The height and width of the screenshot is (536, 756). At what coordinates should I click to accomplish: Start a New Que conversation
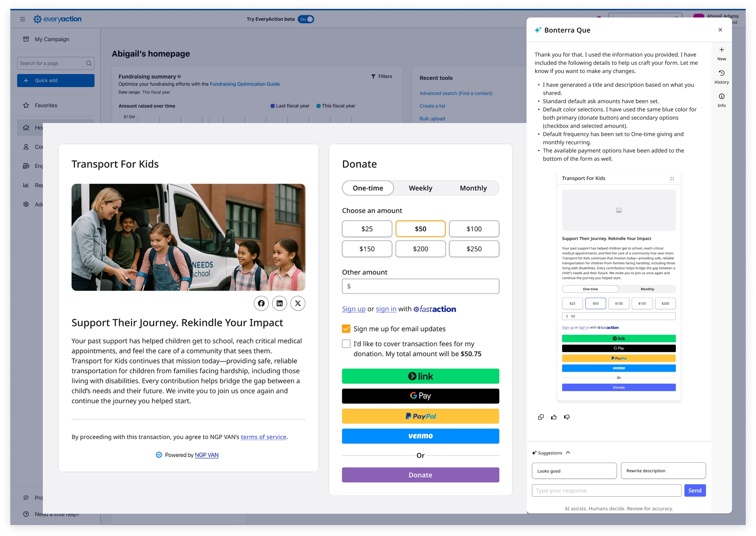tap(721, 53)
